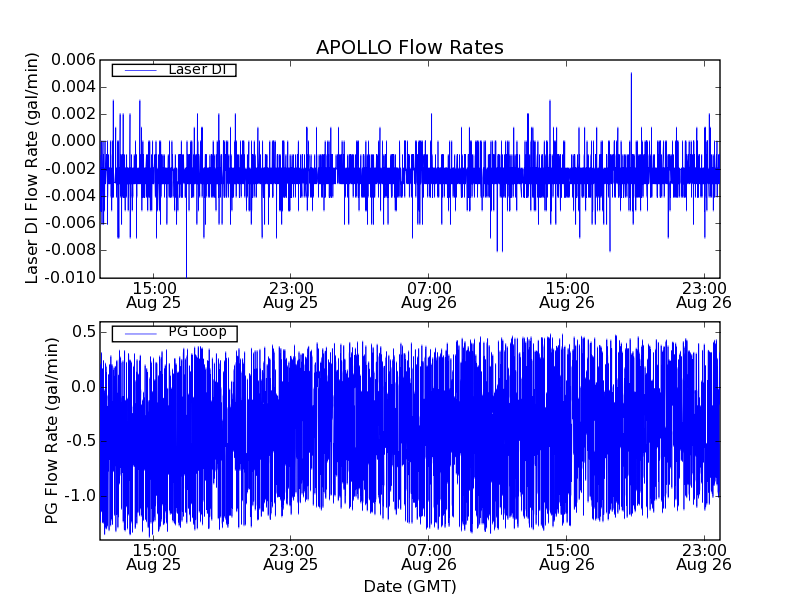
Task: Click the "PG Flow Rate (gal/min)" axis label
Action: tap(52, 430)
